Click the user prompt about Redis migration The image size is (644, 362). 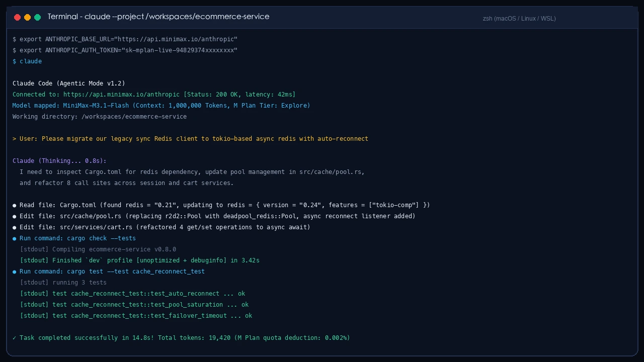(190, 139)
